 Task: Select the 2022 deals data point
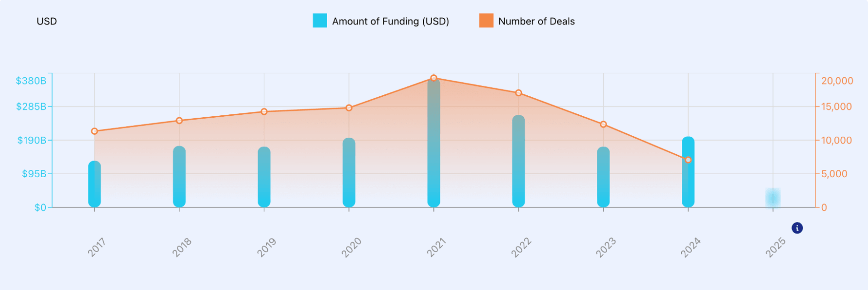pyautogui.click(x=519, y=93)
